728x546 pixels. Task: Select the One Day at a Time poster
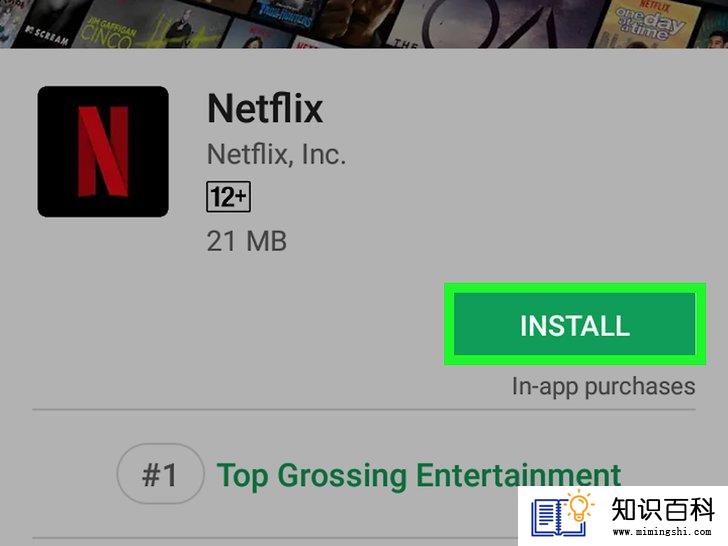(x=648, y=23)
